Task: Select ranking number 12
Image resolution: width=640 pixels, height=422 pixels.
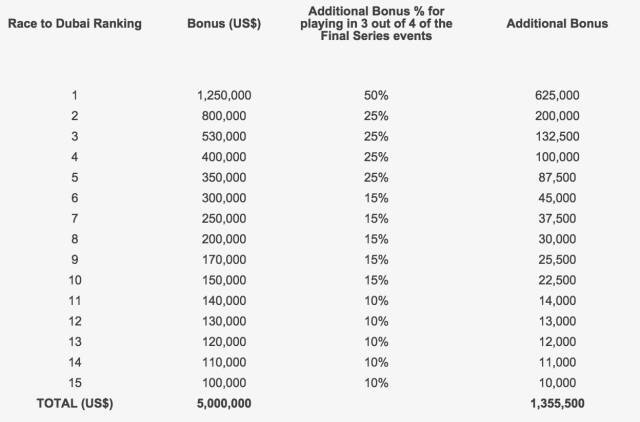Action: click(x=75, y=321)
